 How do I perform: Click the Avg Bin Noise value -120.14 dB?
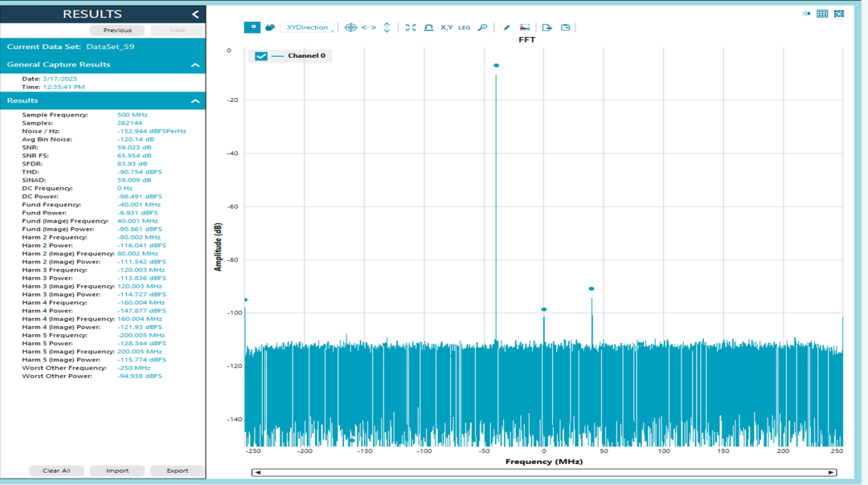point(136,139)
